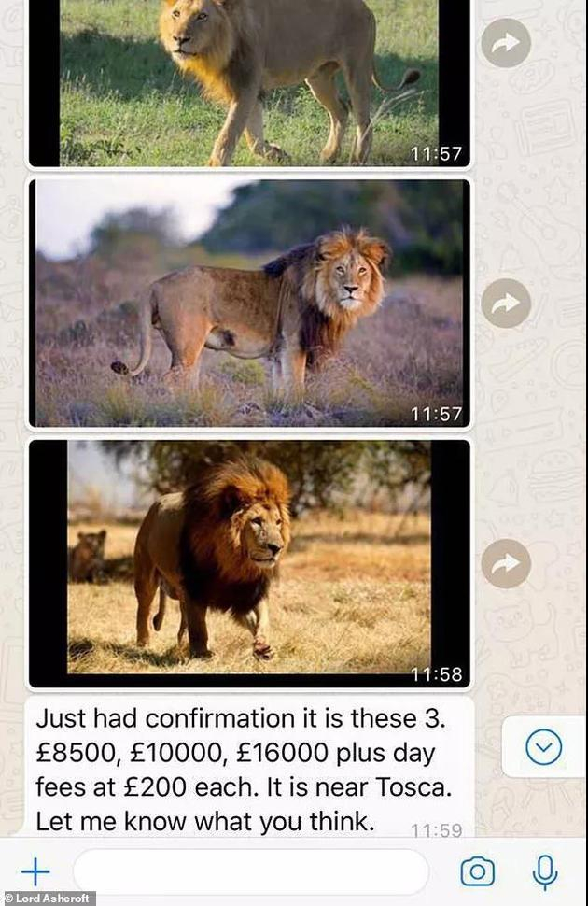Tap the chat wallpaper beside the photos

click(x=534, y=433)
